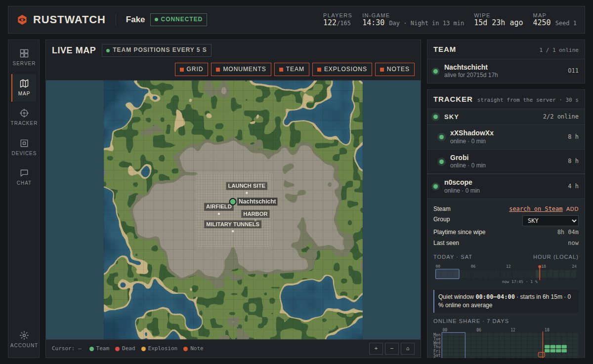Screen dimensions: 593x364
Task: Collapse the SKY tracker group
Action: pyautogui.click(x=506, y=117)
